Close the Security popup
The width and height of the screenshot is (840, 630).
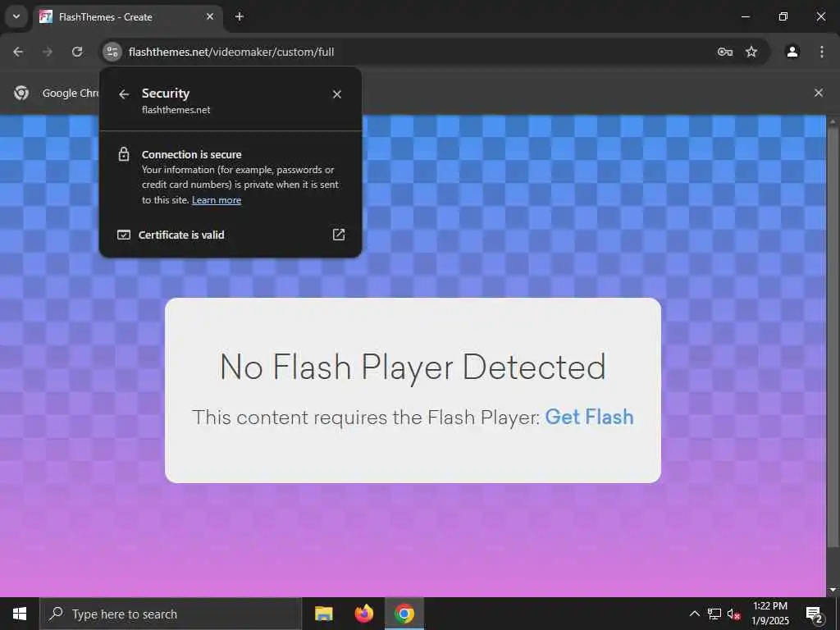337,94
